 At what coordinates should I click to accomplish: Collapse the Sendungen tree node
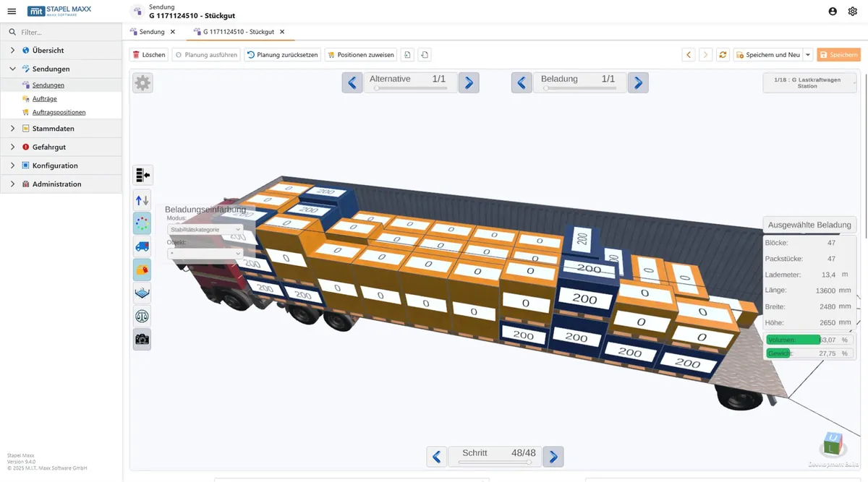coord(13,69)
